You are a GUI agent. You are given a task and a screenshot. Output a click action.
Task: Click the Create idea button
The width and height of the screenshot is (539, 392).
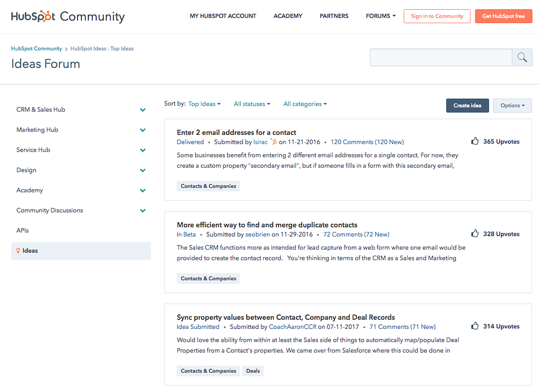pyautogui.click(x=467, y=106)
